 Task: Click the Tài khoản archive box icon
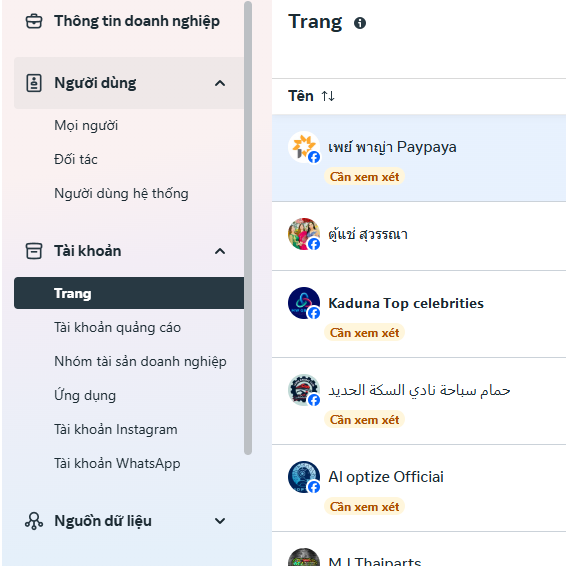34,251
